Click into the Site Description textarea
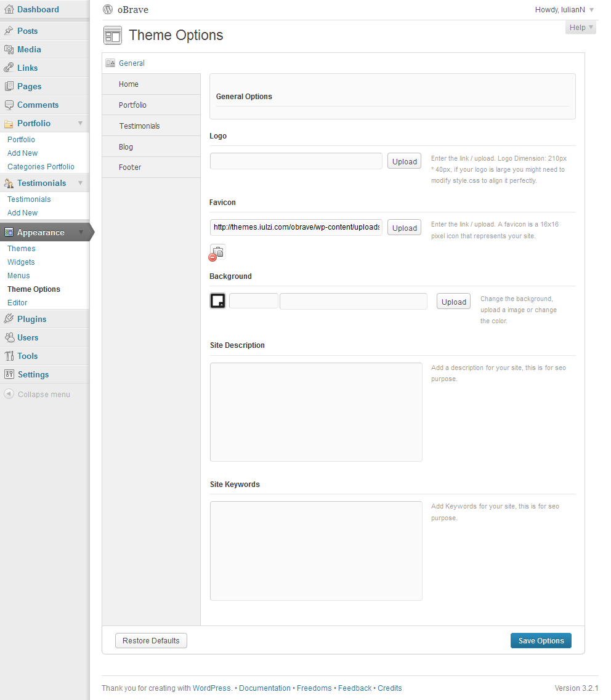Viewport: 611px width, 700px height. (316, 412)
